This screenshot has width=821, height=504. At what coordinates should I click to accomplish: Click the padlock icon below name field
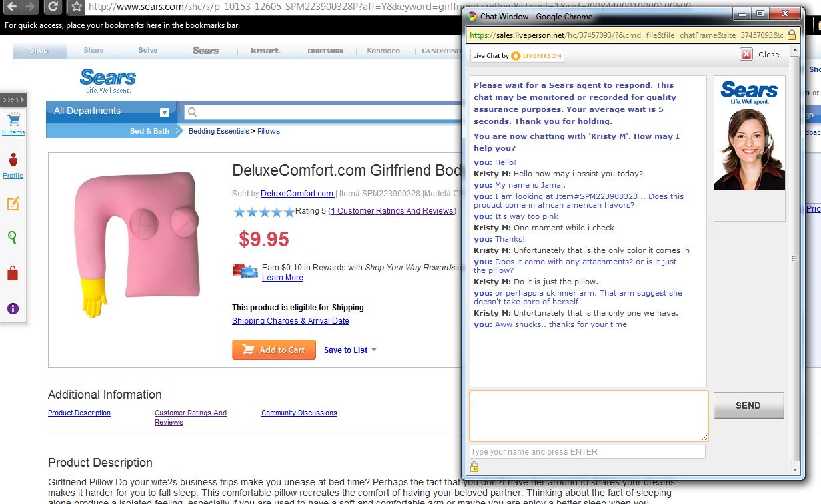tap(474, 467)
